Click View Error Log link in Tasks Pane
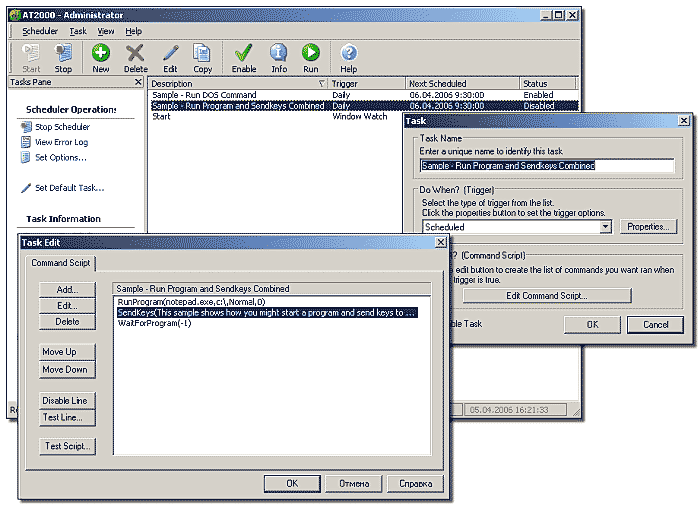The width and height of the screenshot is (700, 506). [61, 142]
